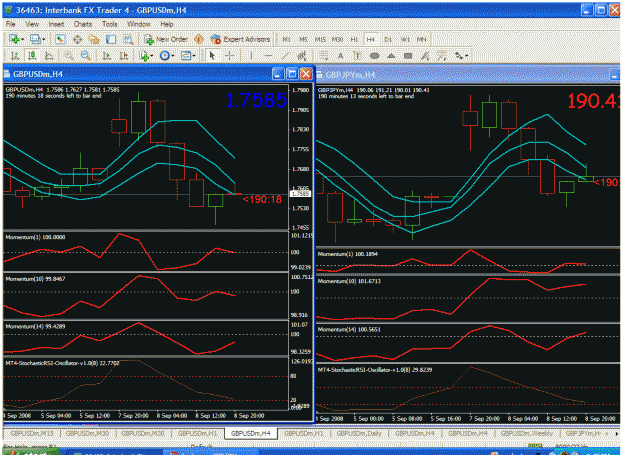Select the Ellipse shape tool
625x455 pixels.
click(374, 55)
